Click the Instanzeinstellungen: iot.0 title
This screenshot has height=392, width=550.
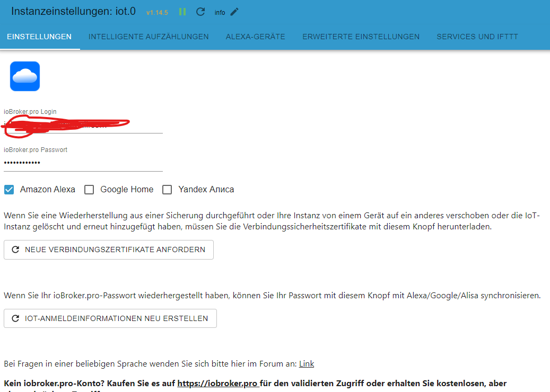tap(73, 11)
